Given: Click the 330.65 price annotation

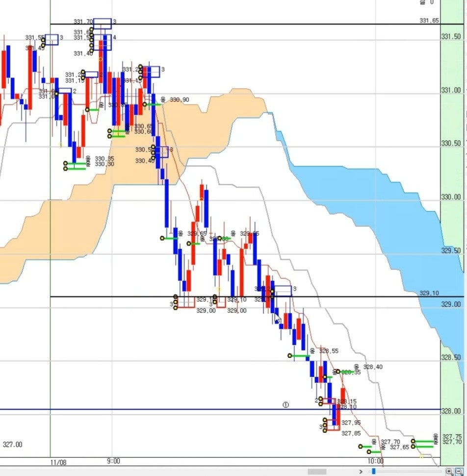Looking at the screenshot, I should [x=144, y=126].
